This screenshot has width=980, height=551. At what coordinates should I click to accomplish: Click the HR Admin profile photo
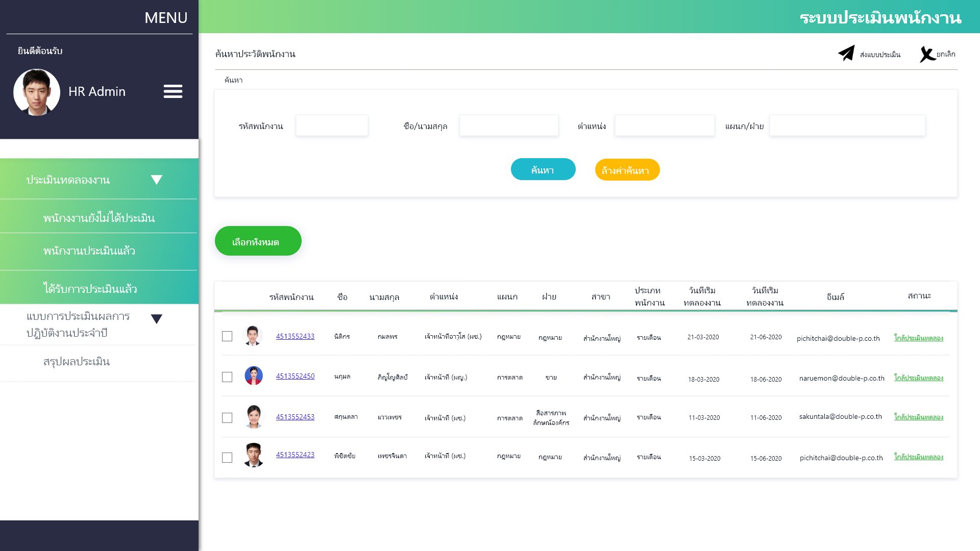pyautogui.click(x=37, y=92)
